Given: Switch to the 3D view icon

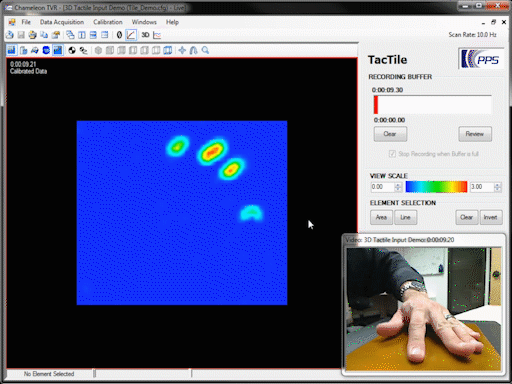Looking at the screenshot, I should pyautogui.click(x=145, y=35).
